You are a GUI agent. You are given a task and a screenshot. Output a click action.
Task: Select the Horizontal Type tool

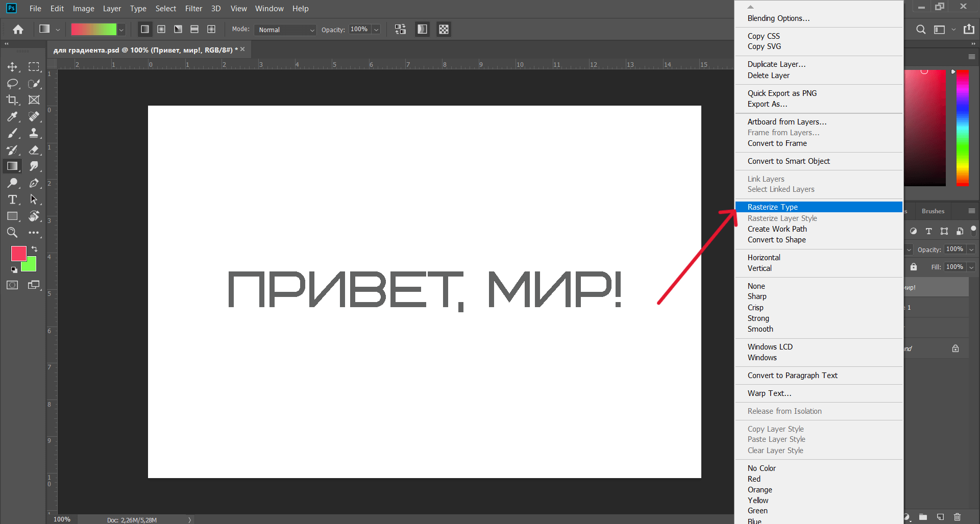click(12, 199)
